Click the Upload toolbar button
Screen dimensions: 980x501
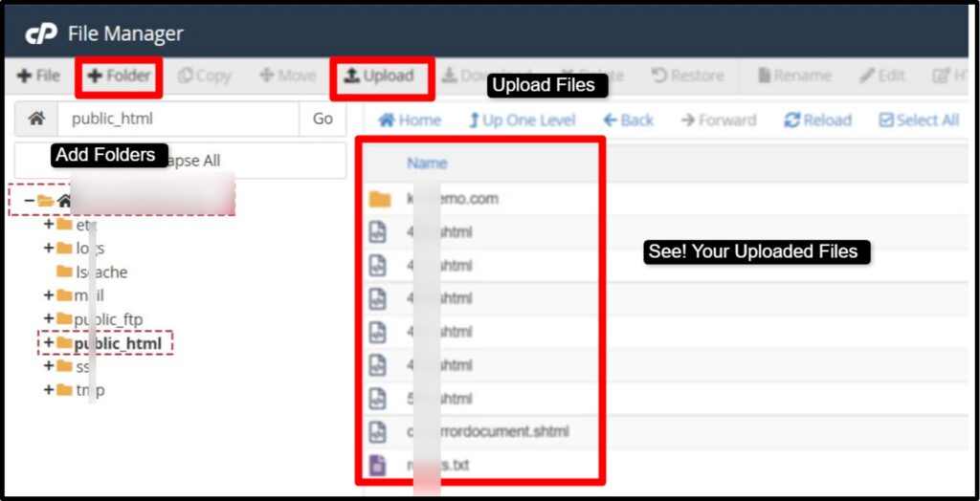point(379,76)
